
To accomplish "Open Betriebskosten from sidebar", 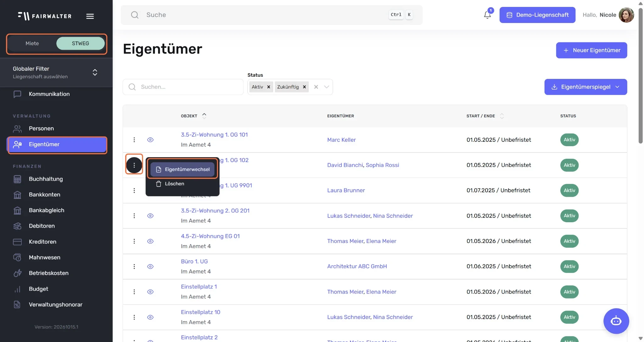I will click(x=48, y=273).
